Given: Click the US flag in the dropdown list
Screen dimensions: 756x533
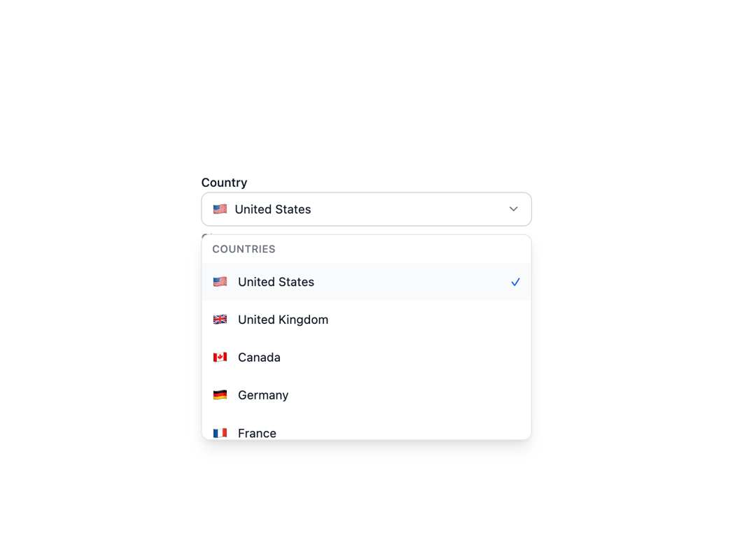Looking at the screenshot, I should 220,282.
